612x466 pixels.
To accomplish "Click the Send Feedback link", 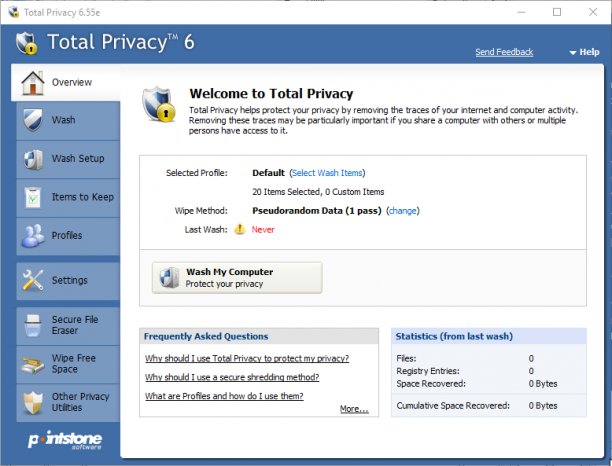I will 504,52.
